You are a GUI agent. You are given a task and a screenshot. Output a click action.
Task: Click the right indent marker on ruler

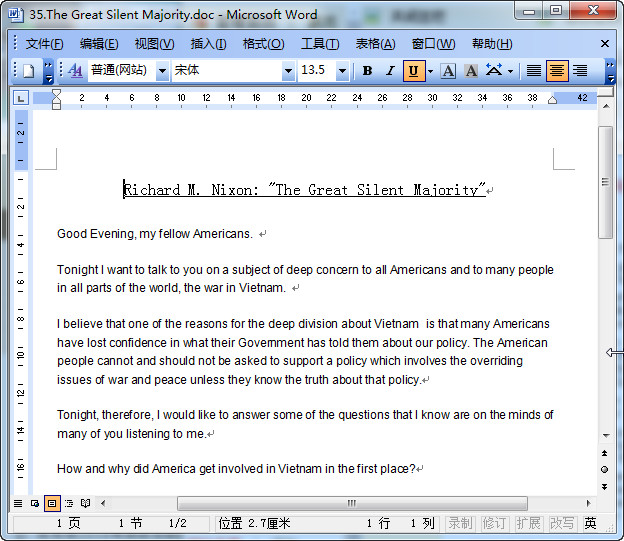pos(552,100)
